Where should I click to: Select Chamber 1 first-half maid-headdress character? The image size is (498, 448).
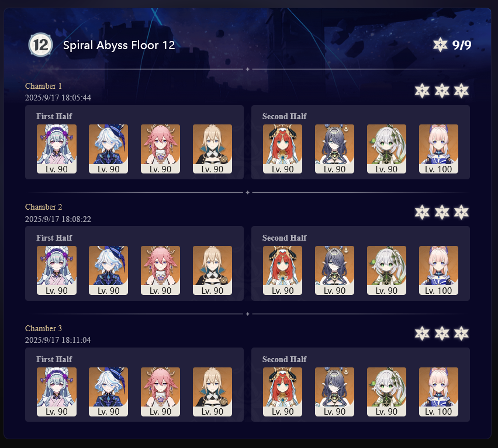tap(57, 149)
